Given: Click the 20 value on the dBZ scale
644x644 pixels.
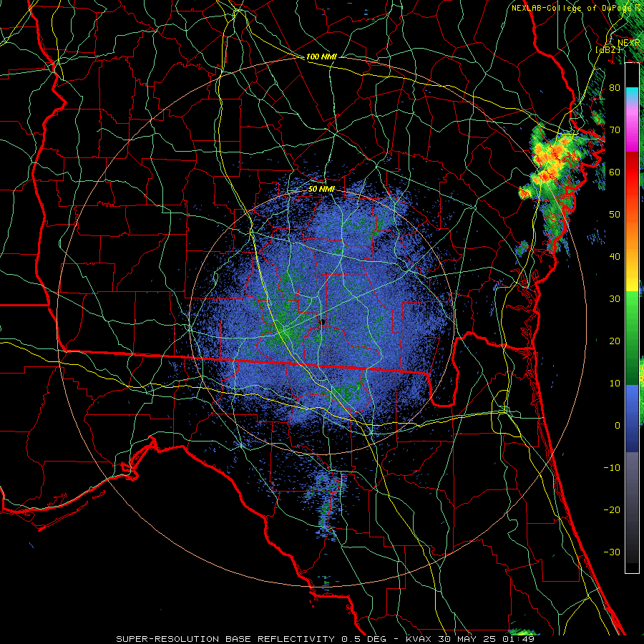Looking at the screenshot, I should tap(615, 341).
